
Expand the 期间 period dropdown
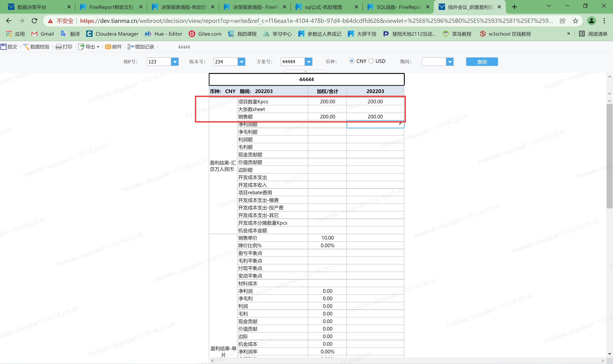[x=449, y=62]
